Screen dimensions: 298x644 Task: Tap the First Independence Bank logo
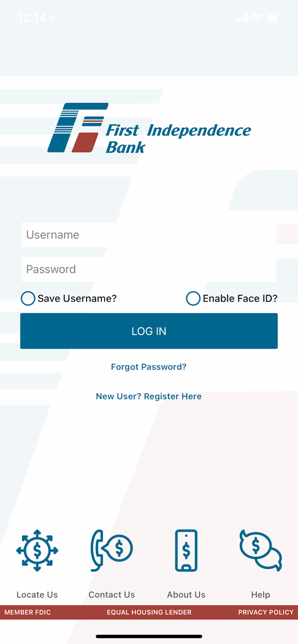(149, 127)
